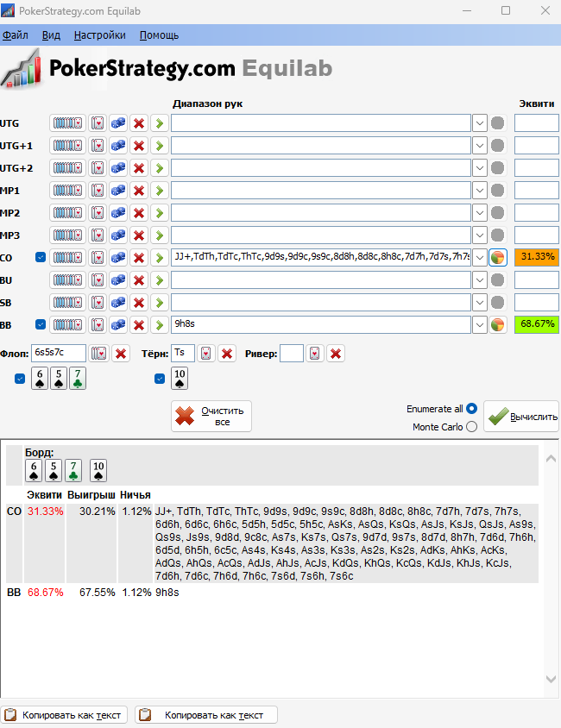Open turn card picker icon

[x=205, y=354]
